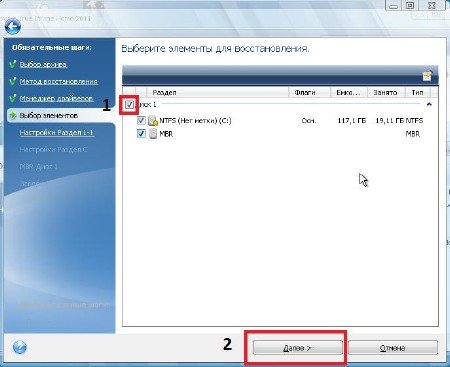The height and width of the screenshot is (367, 450).
Task: Click the columns chooser icon in list header
Action: tap(427, 76)
